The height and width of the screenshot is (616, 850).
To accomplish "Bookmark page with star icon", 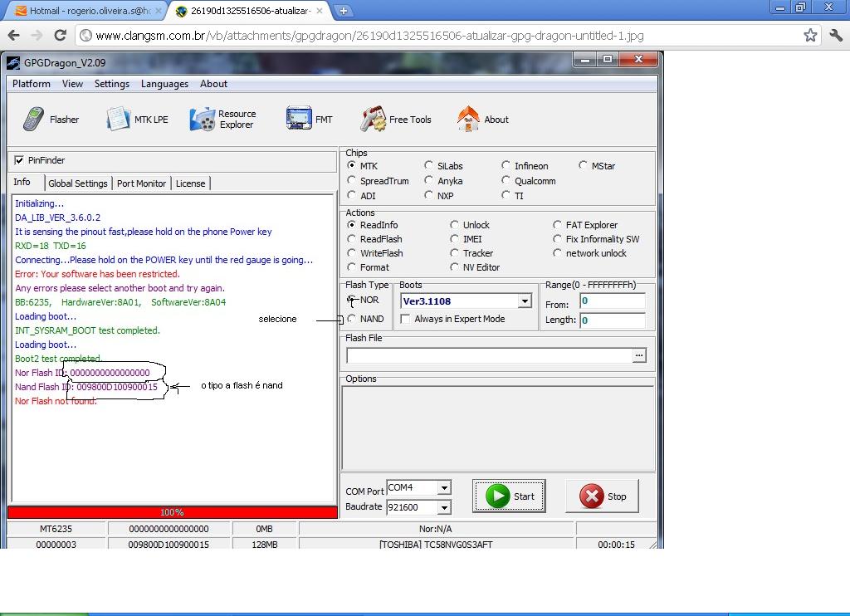I will (810, 36).
